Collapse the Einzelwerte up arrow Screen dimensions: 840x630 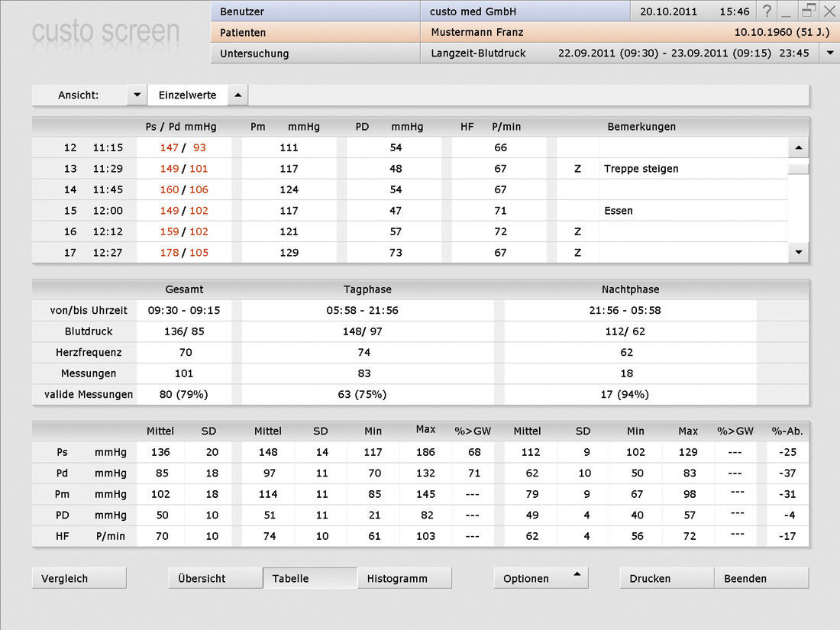click(237, 95)
